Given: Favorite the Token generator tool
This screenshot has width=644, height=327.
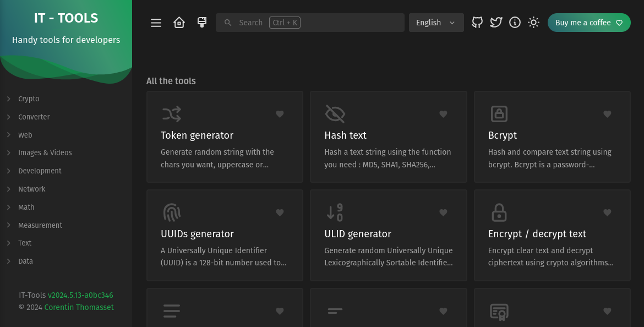Looking at the screenshot, I should pos(280,114).
